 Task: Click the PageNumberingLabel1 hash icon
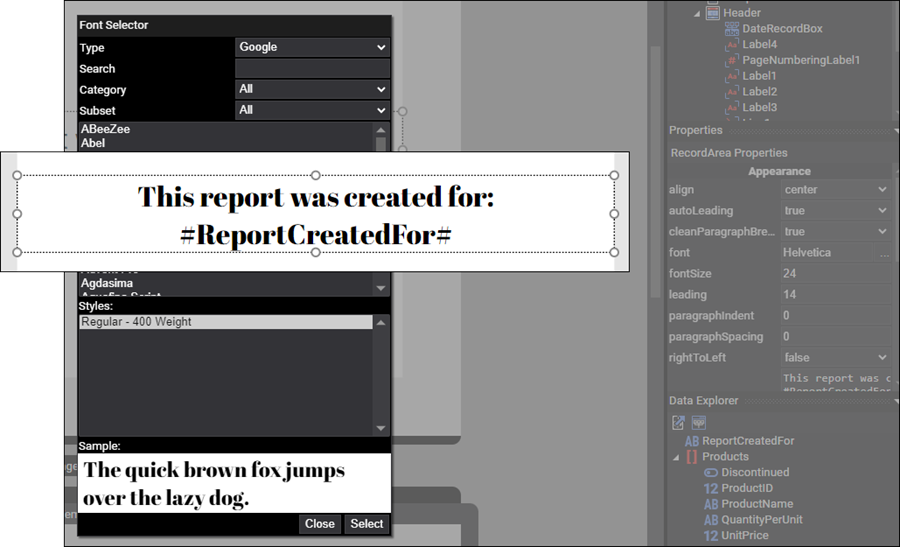[x=732, y=60]
